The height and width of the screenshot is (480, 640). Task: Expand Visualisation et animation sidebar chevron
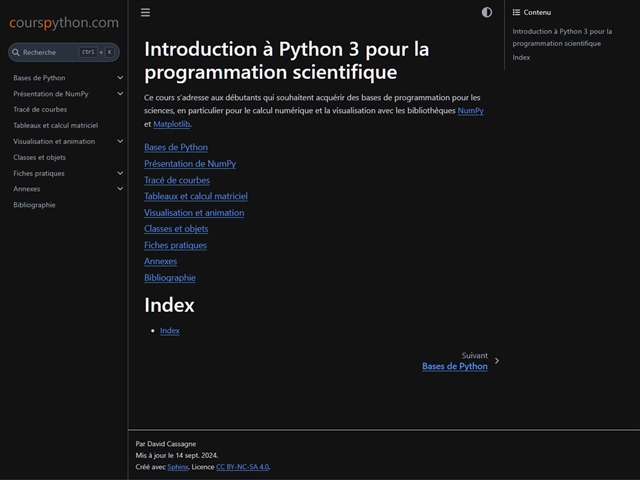coord(120,141)
